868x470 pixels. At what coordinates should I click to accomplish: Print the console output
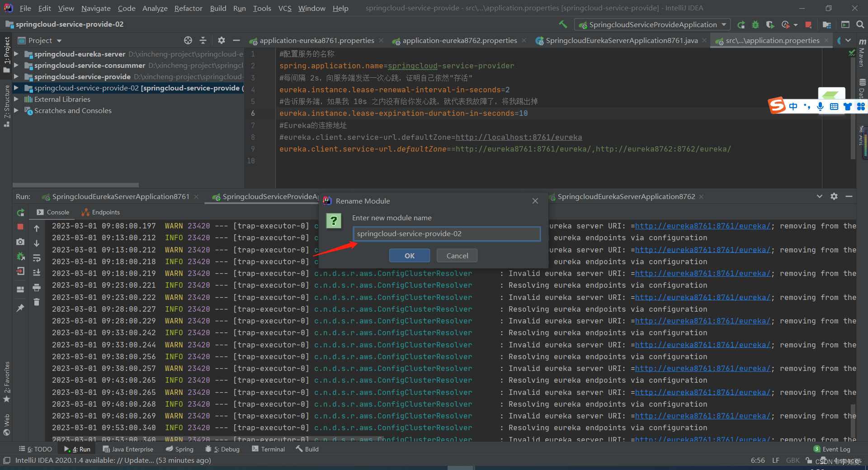(x=37, y=288)
